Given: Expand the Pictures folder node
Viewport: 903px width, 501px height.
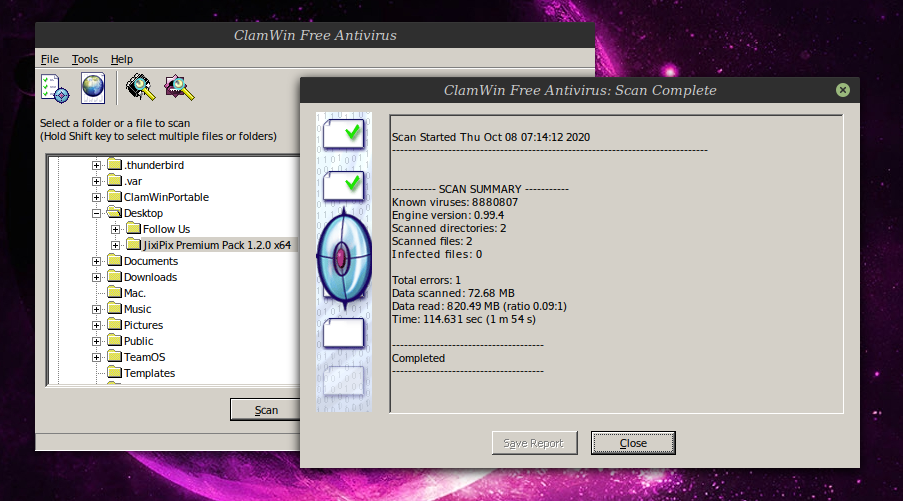Looking at the screenshot, I should click(96, 325).
